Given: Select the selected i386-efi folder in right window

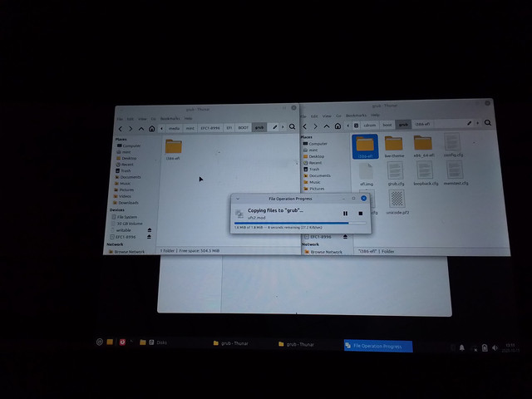Looking at the screenshot, I should pyautogui.click(x=365, y=146).
